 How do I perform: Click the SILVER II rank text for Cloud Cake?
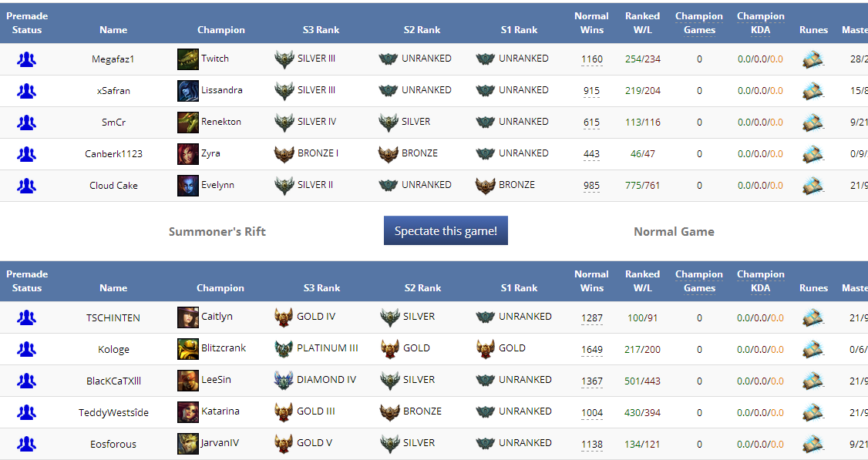(315, 185)
